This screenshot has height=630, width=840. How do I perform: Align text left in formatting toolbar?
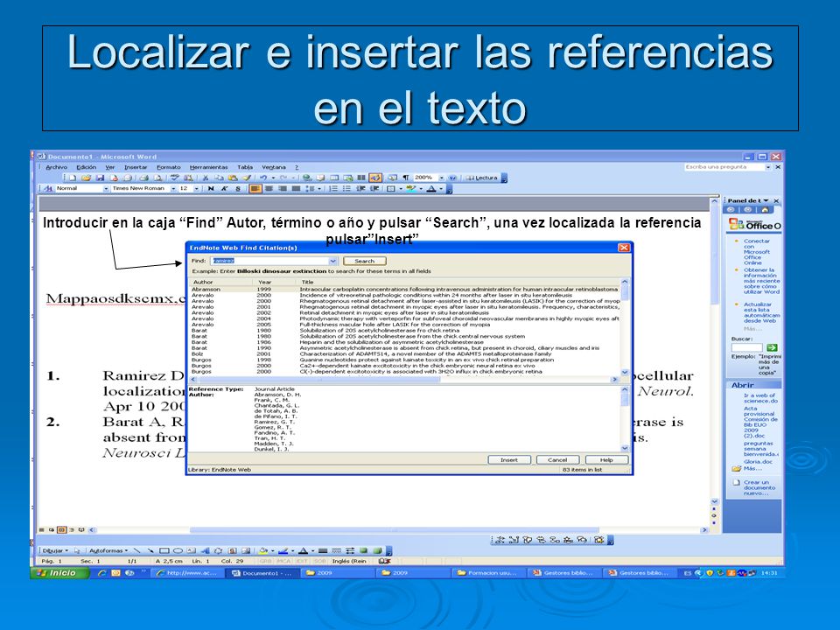[x=255, y=189]
